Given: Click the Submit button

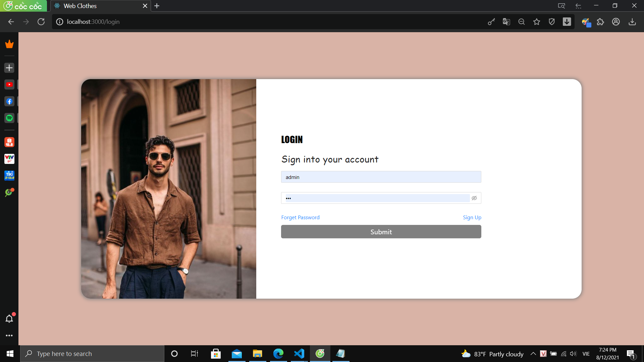Looking at the screenshot, I should 381,232.
